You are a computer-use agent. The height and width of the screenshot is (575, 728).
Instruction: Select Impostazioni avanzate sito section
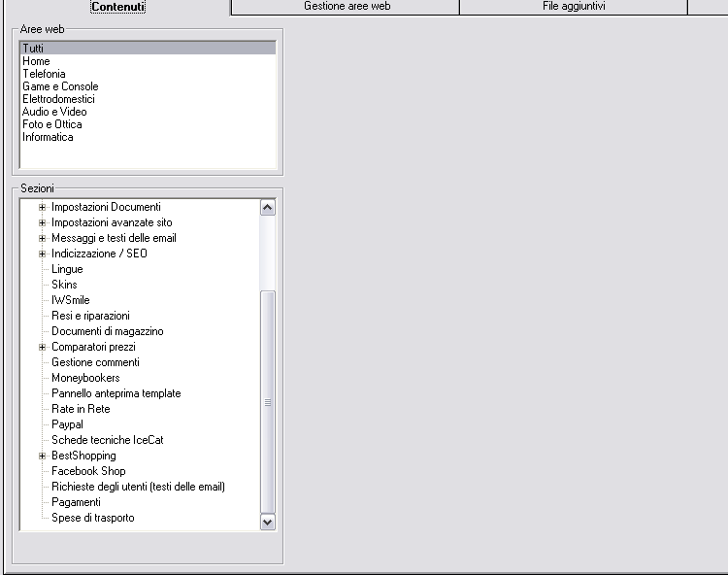[x=112, y=222]
